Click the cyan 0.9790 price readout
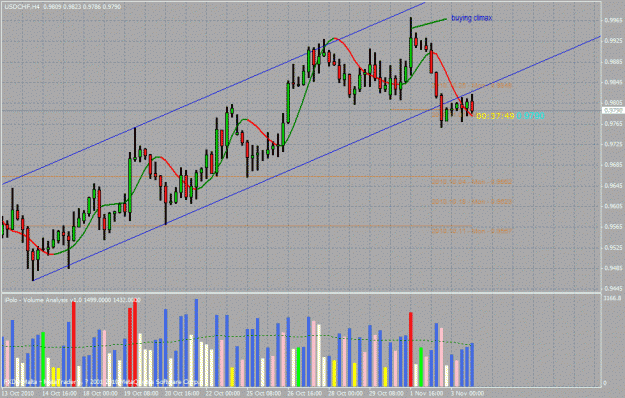This screenshot has height=398, width=625. tap(530, 116)
